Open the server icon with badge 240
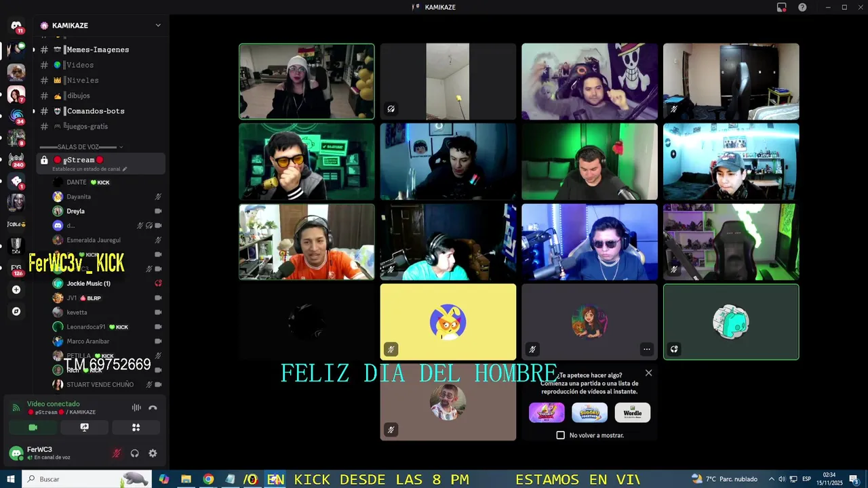The image size is (868, 488). tap(16, 159)
